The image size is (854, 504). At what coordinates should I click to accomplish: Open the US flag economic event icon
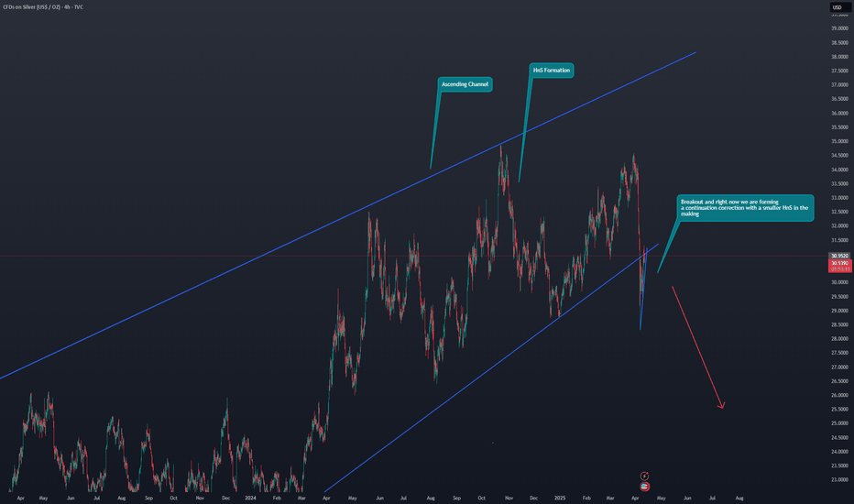[x=644, y=487]
